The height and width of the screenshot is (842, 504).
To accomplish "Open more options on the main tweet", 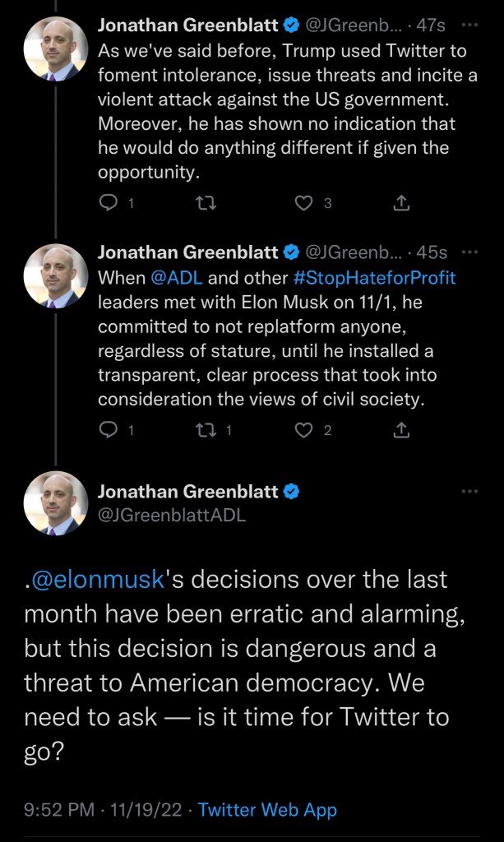I will (x=469, y=492).
